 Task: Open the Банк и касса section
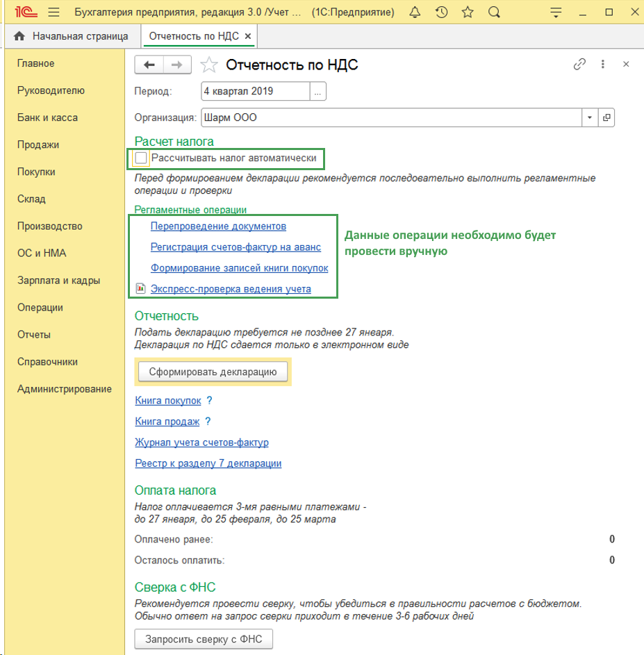(48, 118)
